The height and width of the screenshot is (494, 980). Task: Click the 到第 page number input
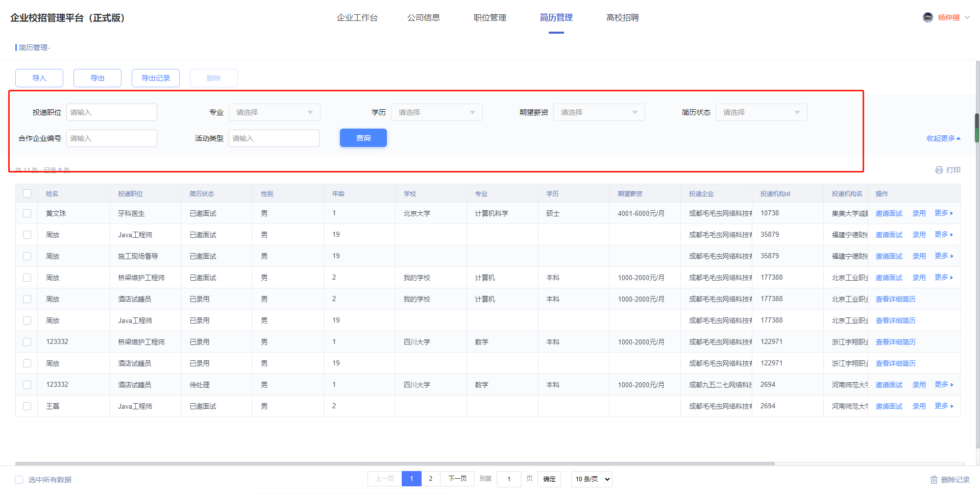pyautogui.click(x=509, y=479)
